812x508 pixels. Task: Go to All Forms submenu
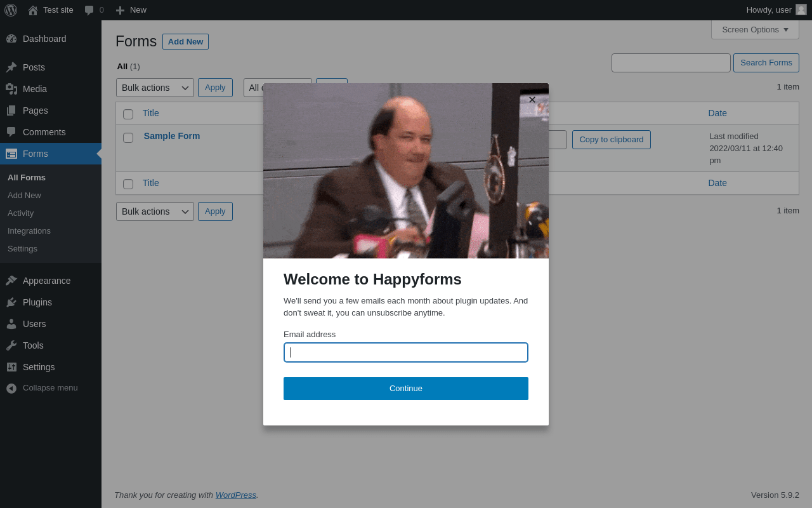(27, 177)
